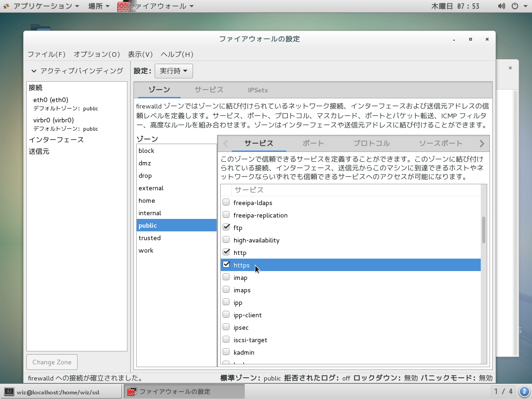This screenshot has height=399, width=532.
Task: Select the block zone
Action: point(176,151)
